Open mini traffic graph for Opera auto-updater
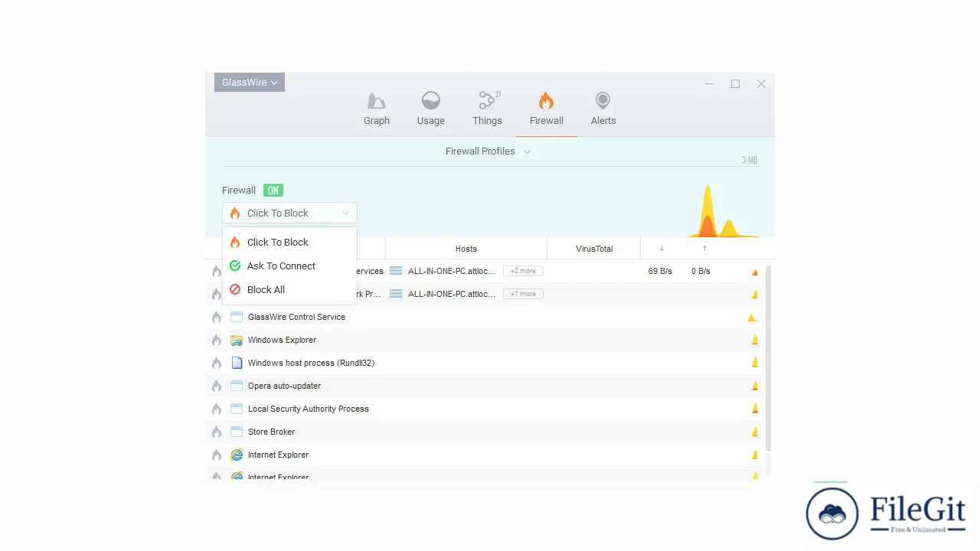Image resolution: width=980 pixels, height=551 pixels. 754,386
